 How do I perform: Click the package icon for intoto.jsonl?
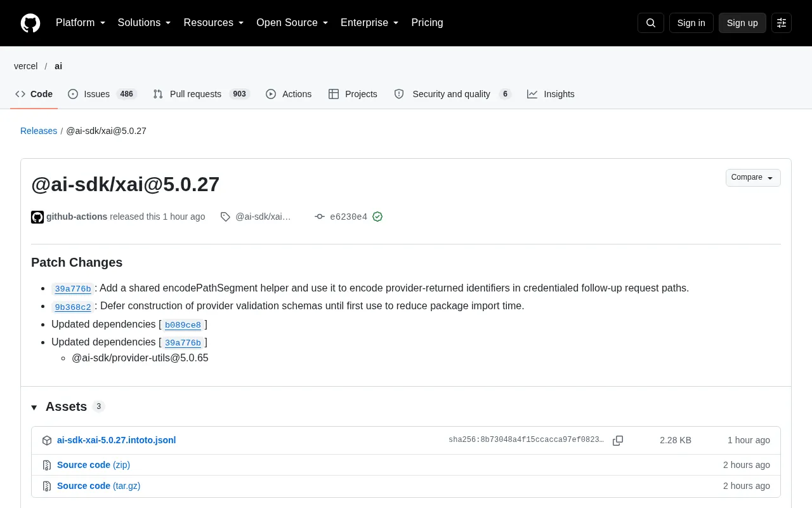(x=47, y=441)
